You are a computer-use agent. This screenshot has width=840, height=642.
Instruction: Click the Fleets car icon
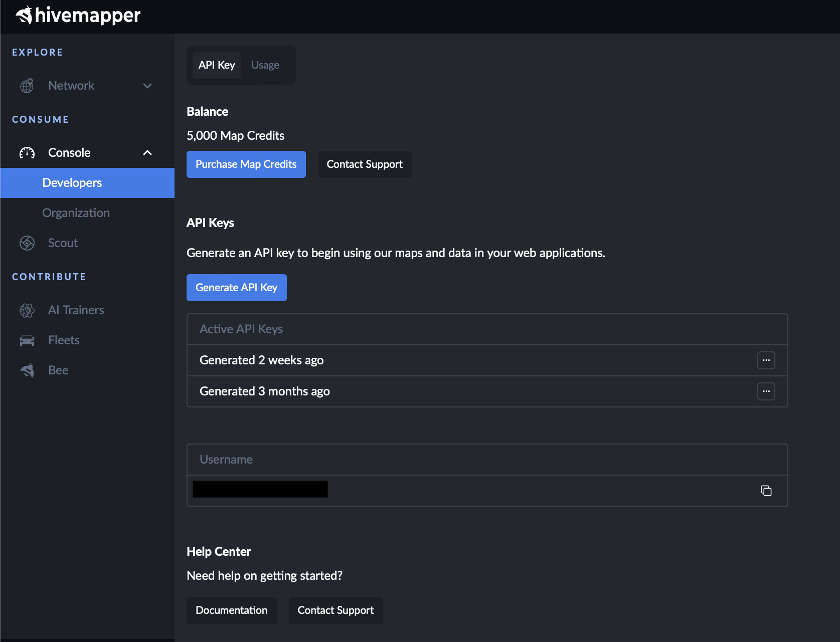point(27,340)
